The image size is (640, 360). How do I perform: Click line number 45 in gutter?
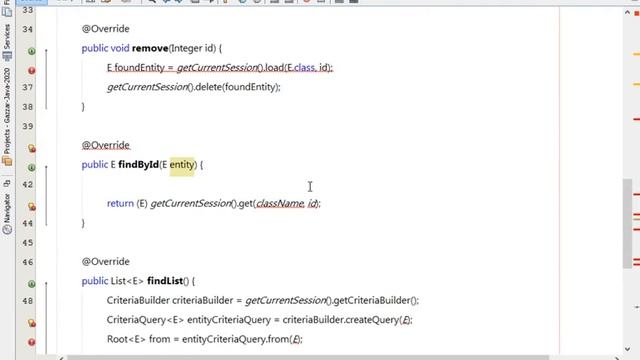click(x=27, y=242)
